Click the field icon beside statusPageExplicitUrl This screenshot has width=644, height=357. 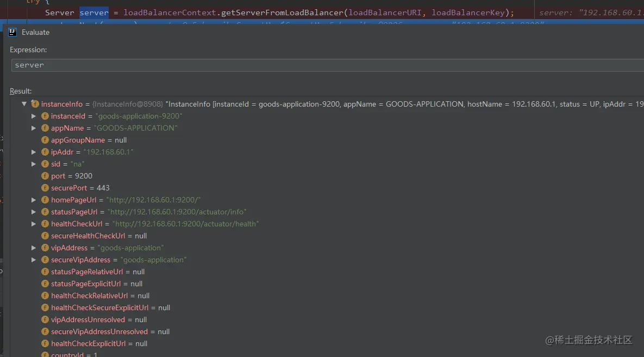45,284
